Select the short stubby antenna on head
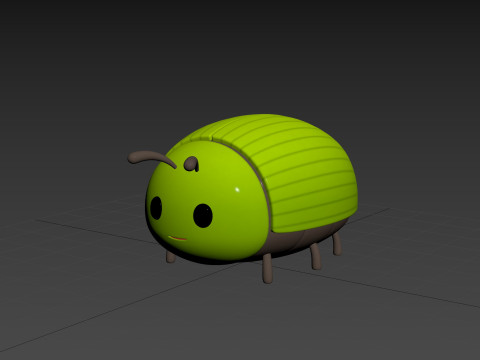The height and width of the screenshot is (360, 480). tap(191, 164)
